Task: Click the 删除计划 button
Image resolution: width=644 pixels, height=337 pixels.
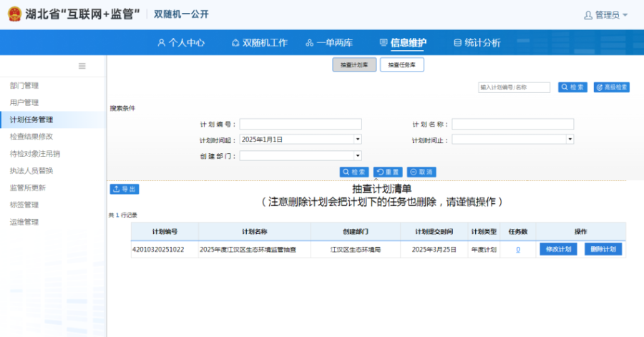Action: click(603, 249)
